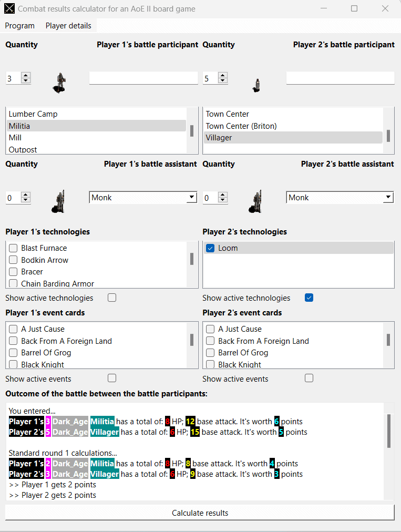401x532 pixels.
Task: Toggle Show active events for Player 2
Action: [309, 378]
